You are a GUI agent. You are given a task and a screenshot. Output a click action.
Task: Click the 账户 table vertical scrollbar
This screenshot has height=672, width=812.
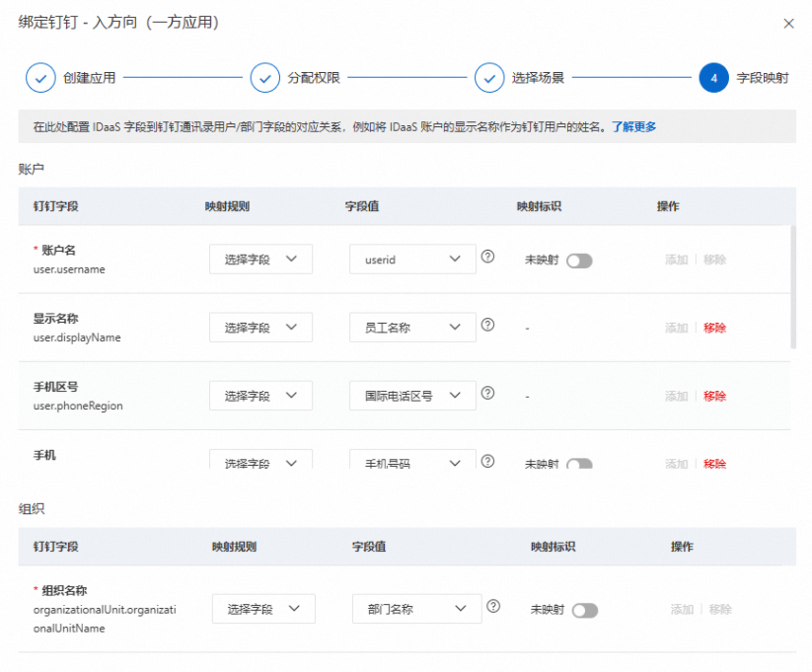(793, 286)
